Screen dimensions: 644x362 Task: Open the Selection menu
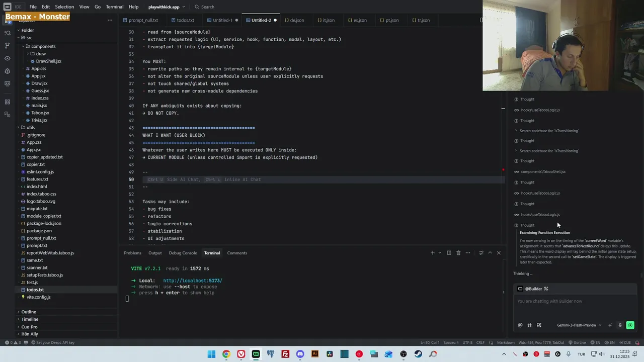pyautogui.click(x=64, y=7)
